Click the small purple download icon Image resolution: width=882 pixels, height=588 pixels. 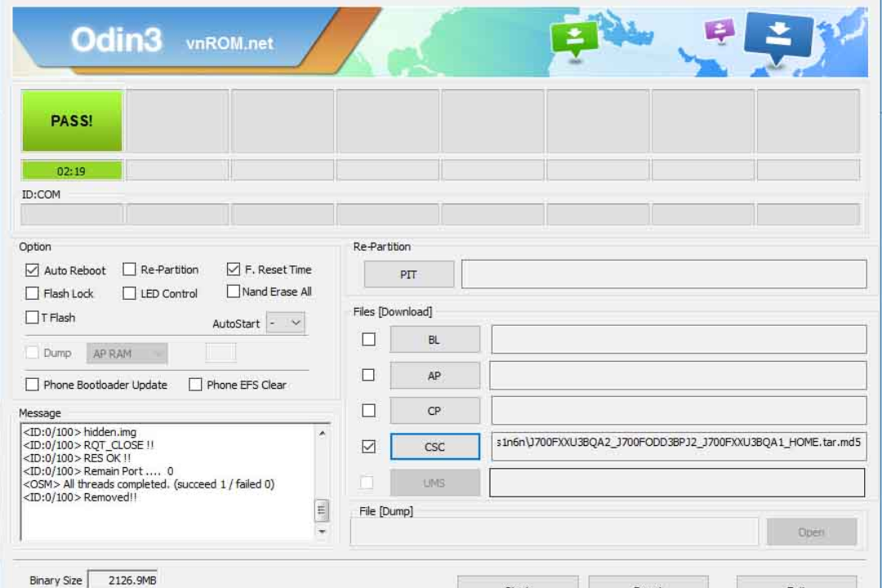click(719, 31)
